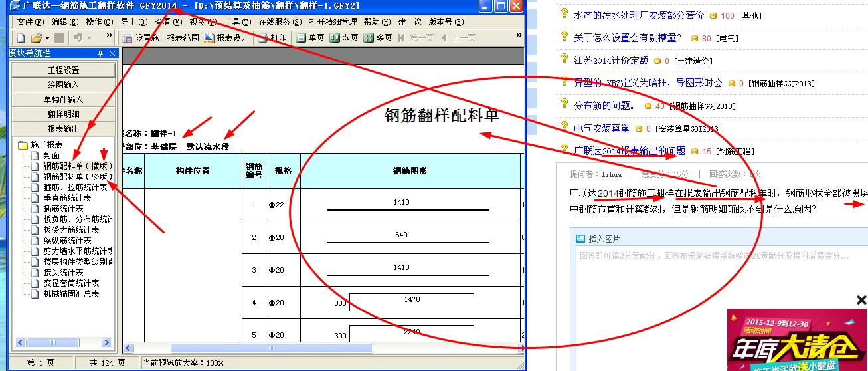Select 钢筋配料单(横版) report

click(x=78, y=166)
